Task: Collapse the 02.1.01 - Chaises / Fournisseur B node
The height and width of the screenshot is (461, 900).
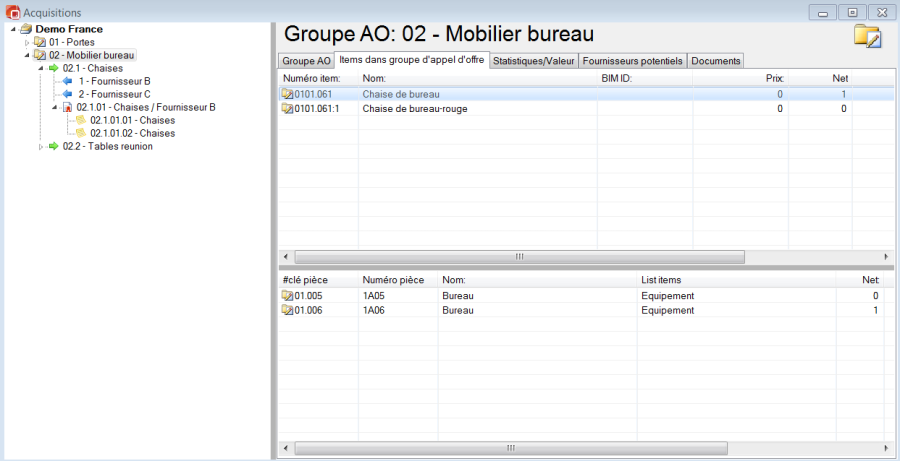Action: (55, 107)
